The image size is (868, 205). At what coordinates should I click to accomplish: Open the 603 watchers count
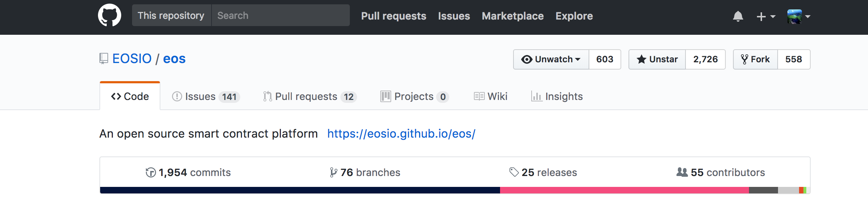pos(605,59)
